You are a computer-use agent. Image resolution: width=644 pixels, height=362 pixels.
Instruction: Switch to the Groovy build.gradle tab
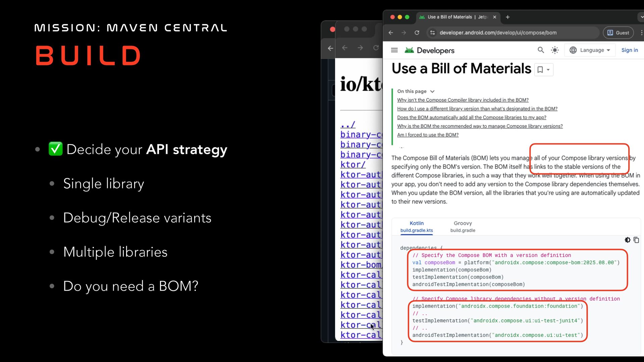[463, 227]
